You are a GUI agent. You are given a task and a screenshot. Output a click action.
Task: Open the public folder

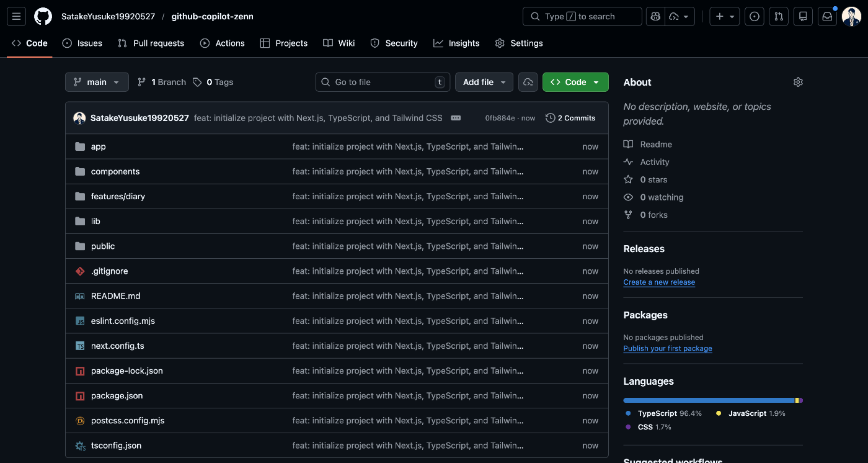point(103,246)
